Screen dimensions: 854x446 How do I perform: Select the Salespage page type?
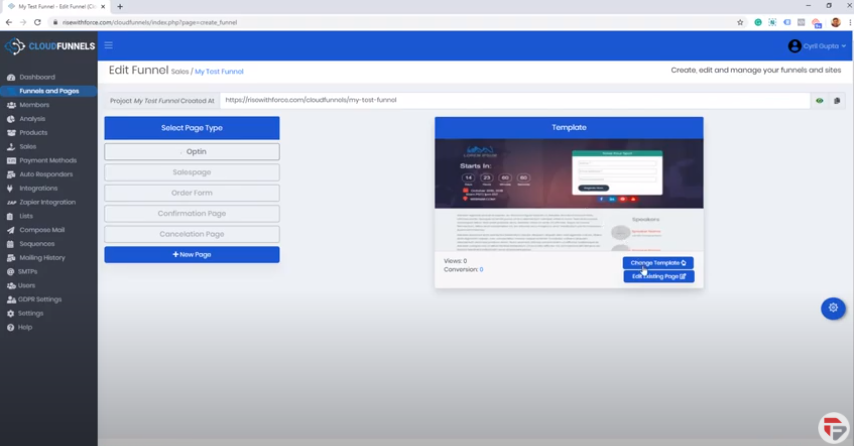click(x=192, y=172)
